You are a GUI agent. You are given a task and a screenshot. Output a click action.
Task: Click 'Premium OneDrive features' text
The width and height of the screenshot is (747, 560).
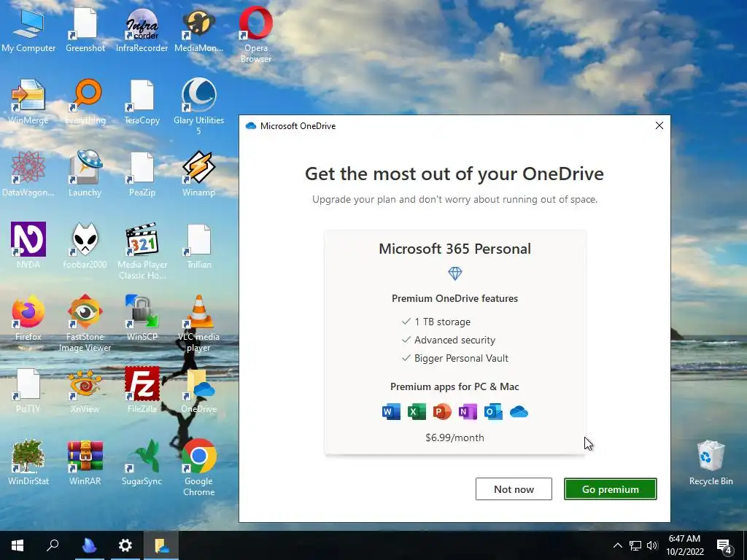[454, 298]
